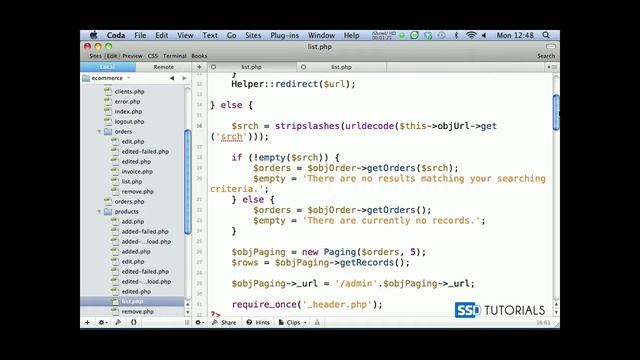The width and height of the screenshot is (640, 360).
Task: Click the split view icon at tab bar end
Action: coord(552,67)
